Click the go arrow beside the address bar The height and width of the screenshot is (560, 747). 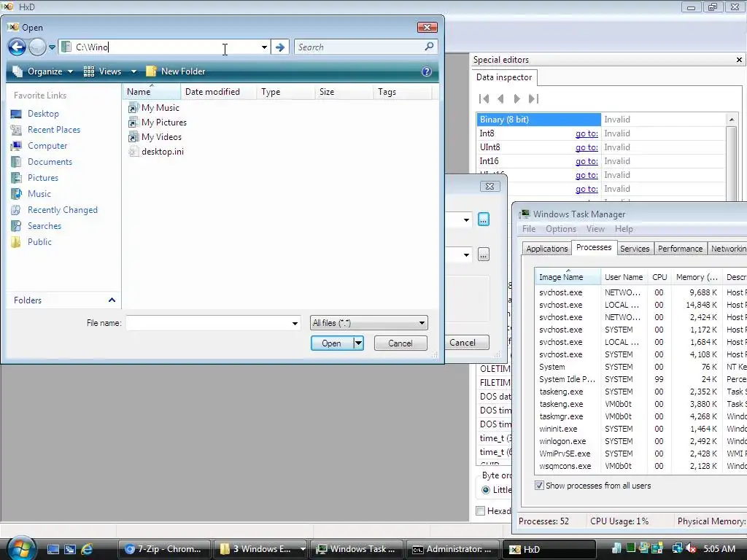tap(280, 47)
